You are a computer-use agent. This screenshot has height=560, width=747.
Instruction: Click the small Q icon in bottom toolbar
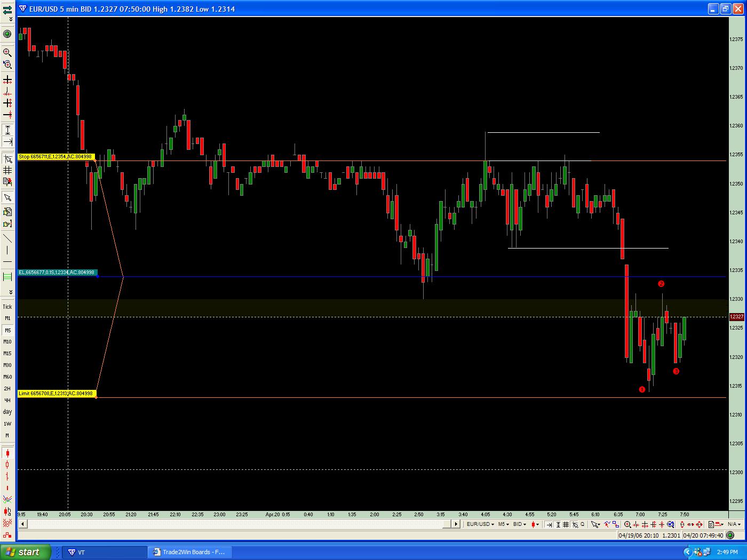[582, 524]
